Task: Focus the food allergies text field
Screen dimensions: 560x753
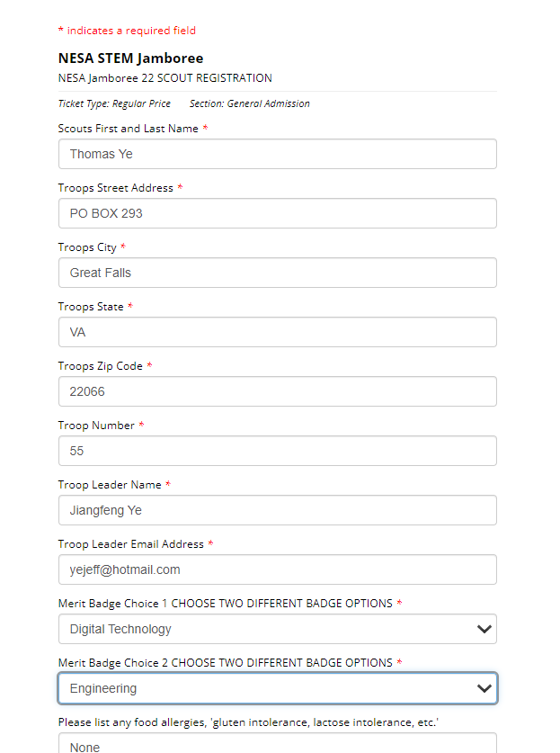Action: (277, 744)
